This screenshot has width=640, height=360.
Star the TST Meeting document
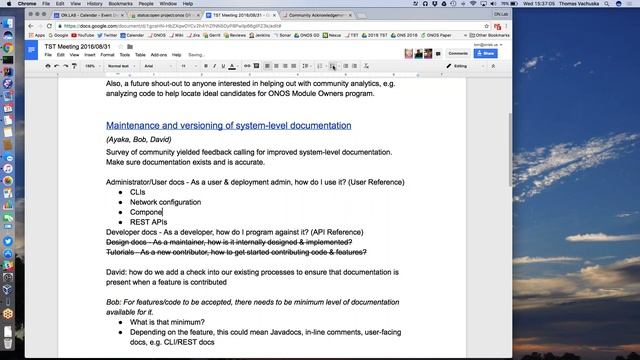click(120, 47)
